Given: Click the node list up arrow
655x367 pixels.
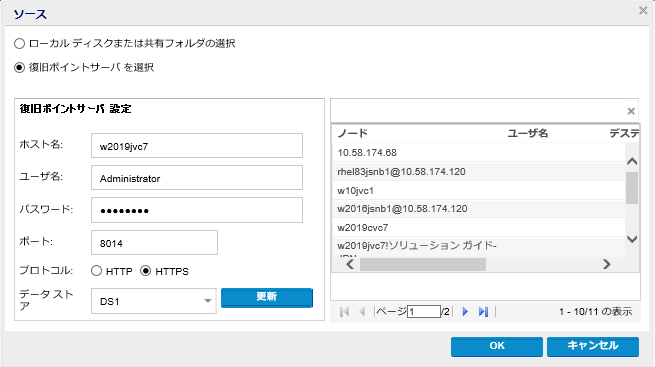Looking at the screenshot, I should tap(632, 161).
